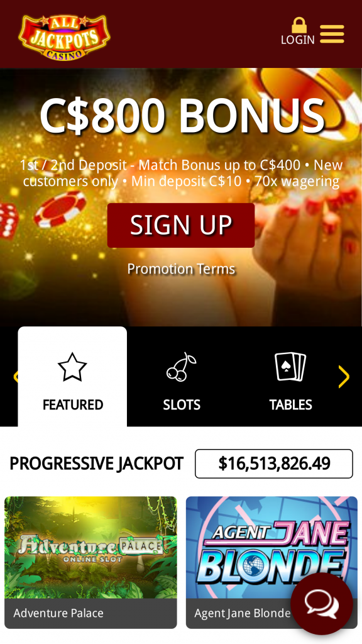
Task: Select the cherries Slots icon
Action: 182,367
